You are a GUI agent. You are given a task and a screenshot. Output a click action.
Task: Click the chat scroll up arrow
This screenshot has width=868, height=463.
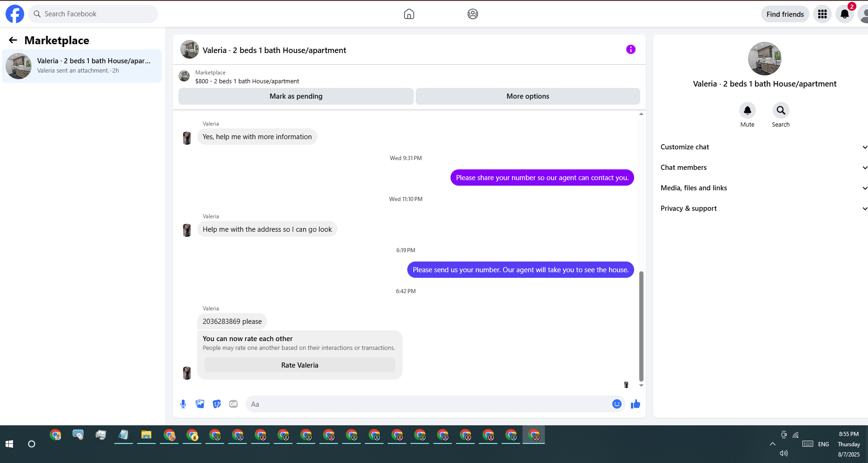641,114
